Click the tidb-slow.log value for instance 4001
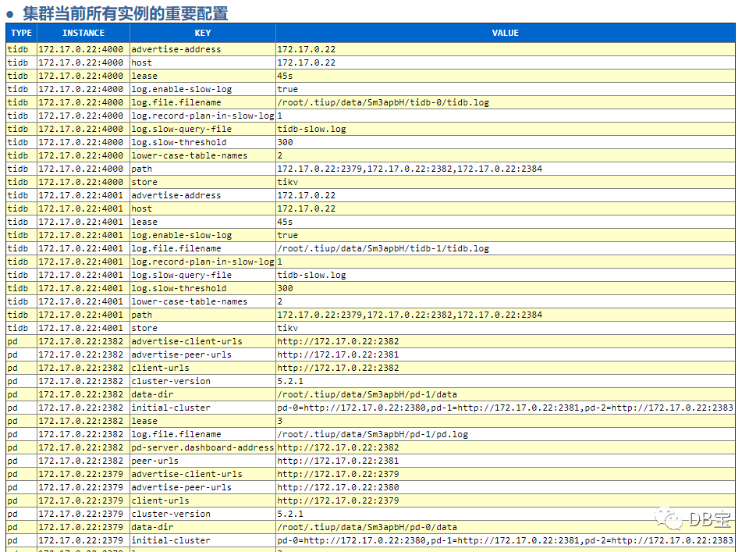756x552 pixels. (x=311, y=275)
